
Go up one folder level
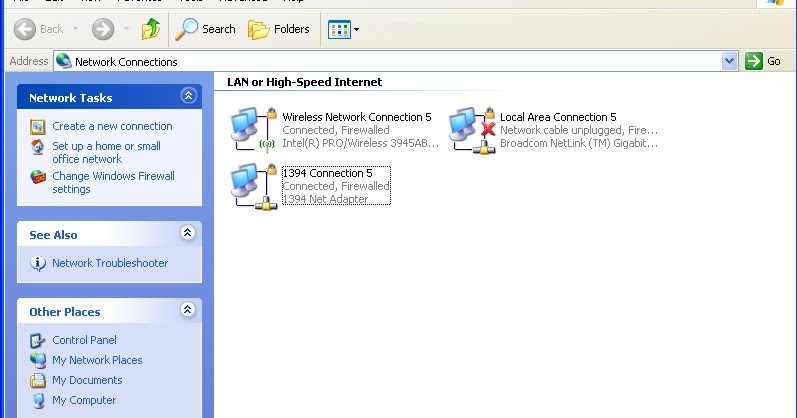tap(150, 29)
